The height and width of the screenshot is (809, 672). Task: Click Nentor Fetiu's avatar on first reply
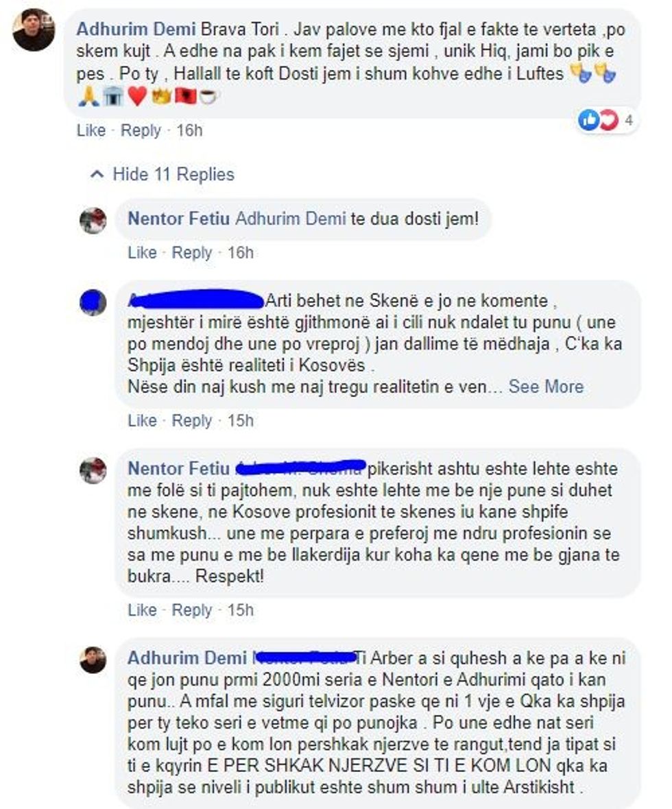point(93,221)
